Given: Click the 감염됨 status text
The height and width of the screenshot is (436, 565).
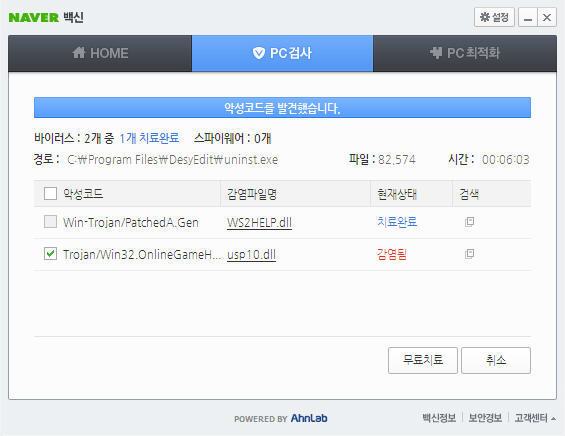Looking at the screenshot, I should click(x=392, y=254).
